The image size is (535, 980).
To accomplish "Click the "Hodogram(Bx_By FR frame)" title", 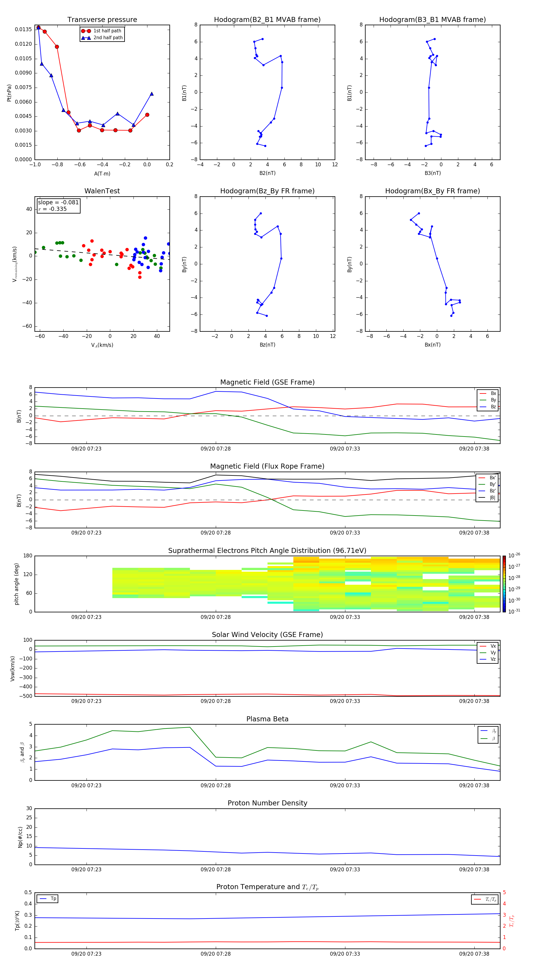I will (x=432, y=191).
